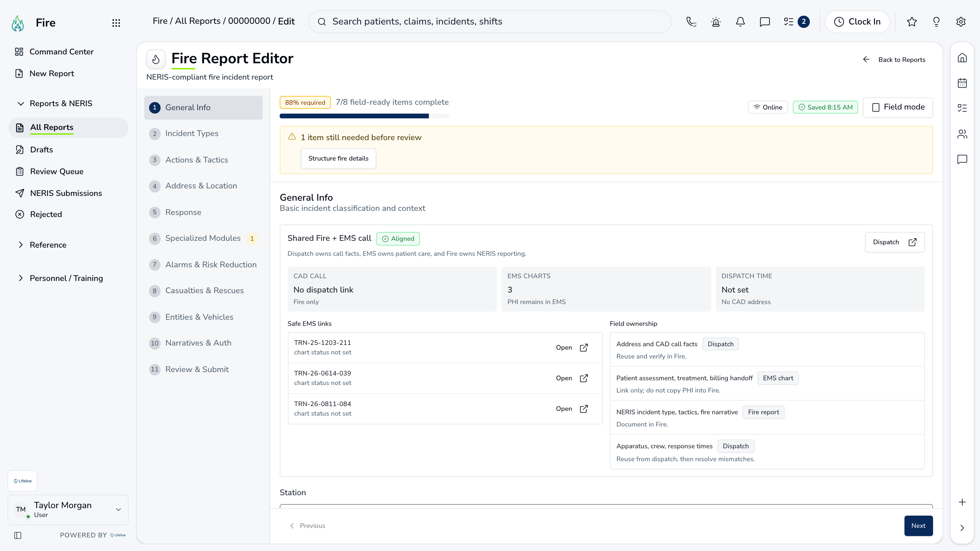Click the field-ready completion progress bar
The image size is (980, 551).
[x=364, y=116]
